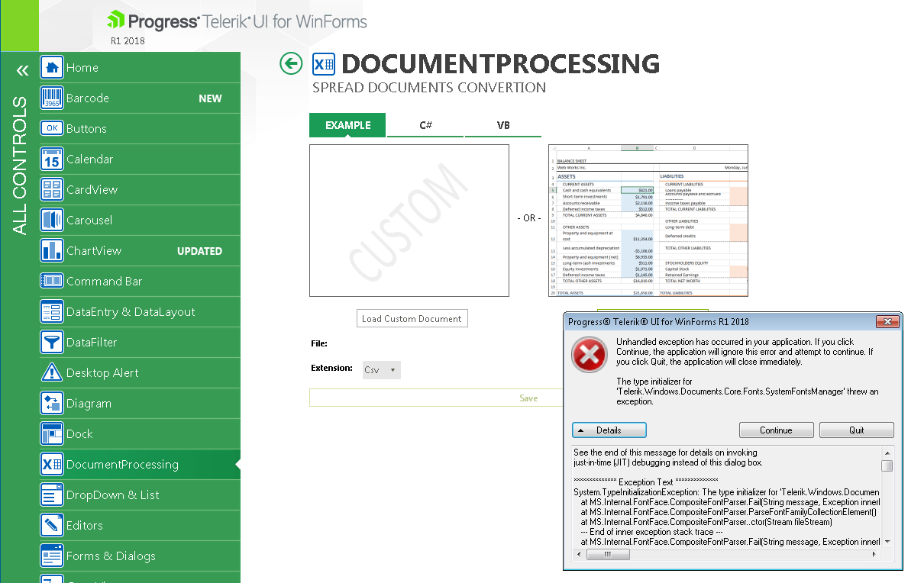Collapse the All Controls sidebar with double chevron
Screen dimensions: 924x583
pos(22,71)
